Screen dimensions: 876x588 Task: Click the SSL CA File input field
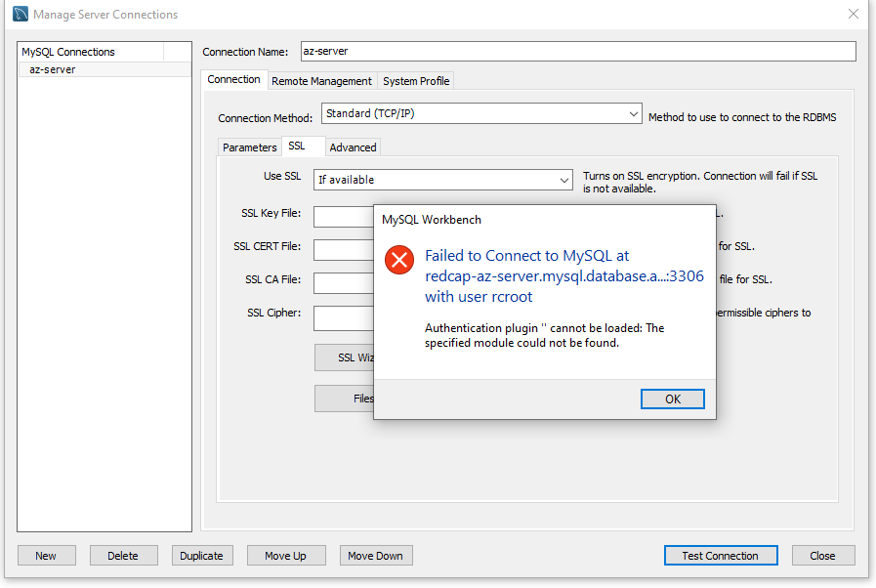(344, 283)
